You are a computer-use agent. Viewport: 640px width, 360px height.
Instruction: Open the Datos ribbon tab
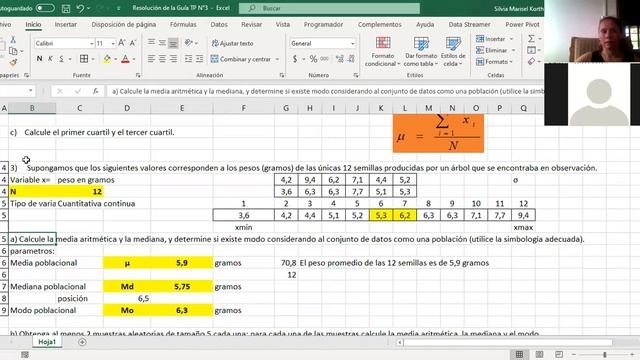click(x=219, y=24)
